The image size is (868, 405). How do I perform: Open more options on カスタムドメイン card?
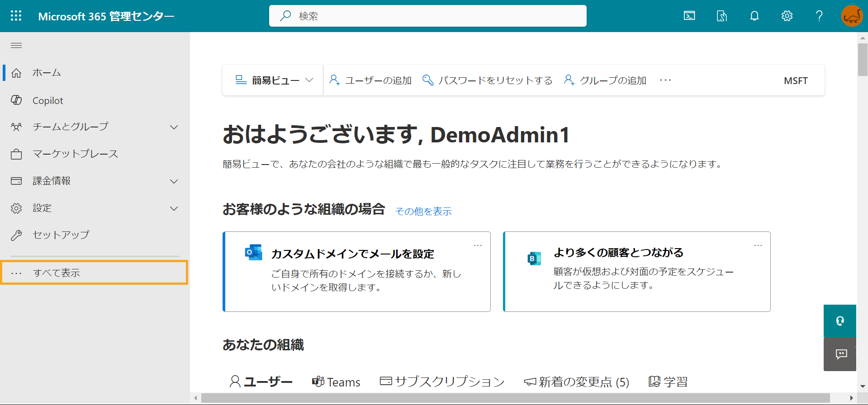[478, 245]
